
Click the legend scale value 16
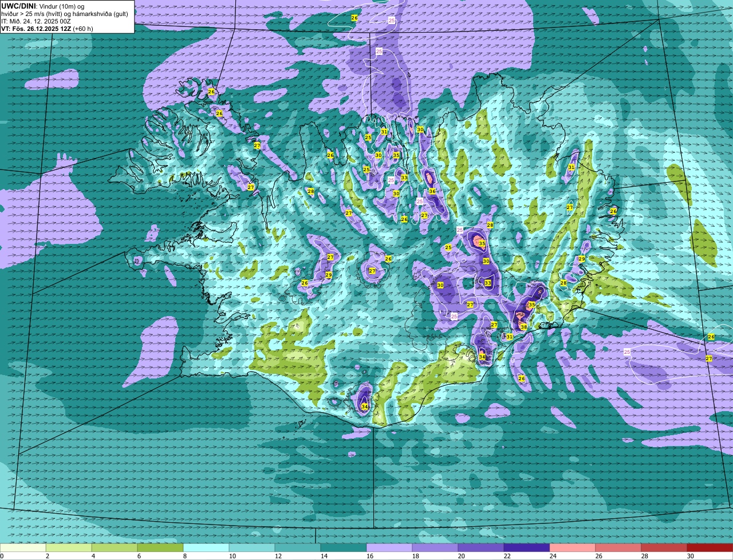(370, 556)
